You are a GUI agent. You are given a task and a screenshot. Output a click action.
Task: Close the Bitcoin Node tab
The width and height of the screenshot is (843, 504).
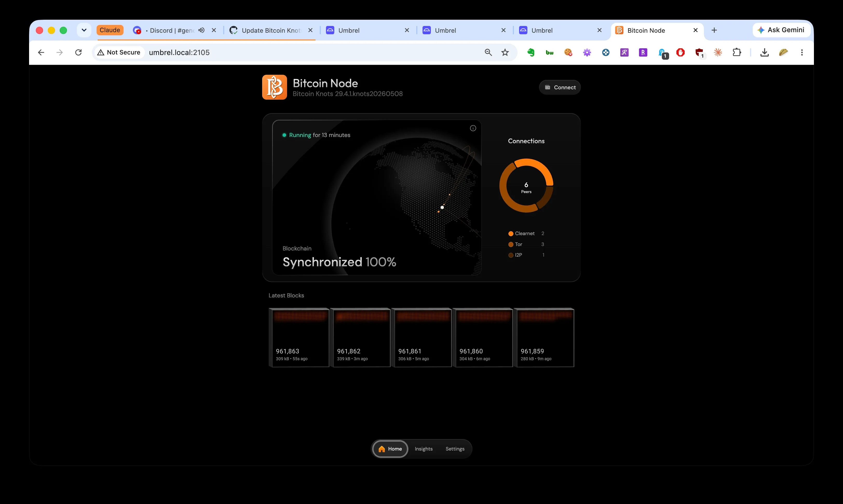coord(695,30)
